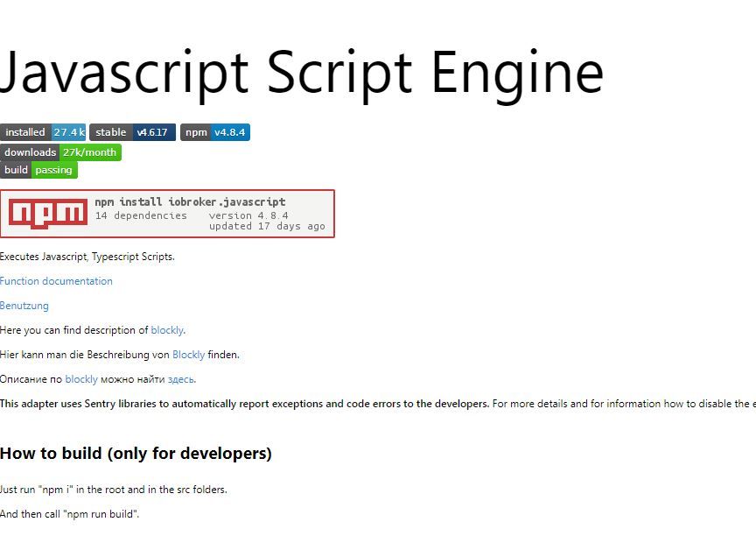
Task: Click the 'Just run npm i' line
Action: point(113,490)
